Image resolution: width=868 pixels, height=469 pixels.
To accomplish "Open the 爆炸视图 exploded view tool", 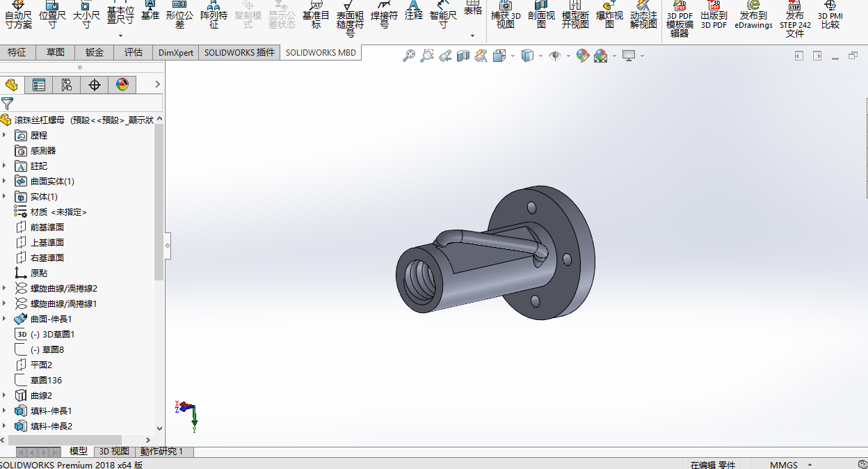I will click(x=609, y=15).
